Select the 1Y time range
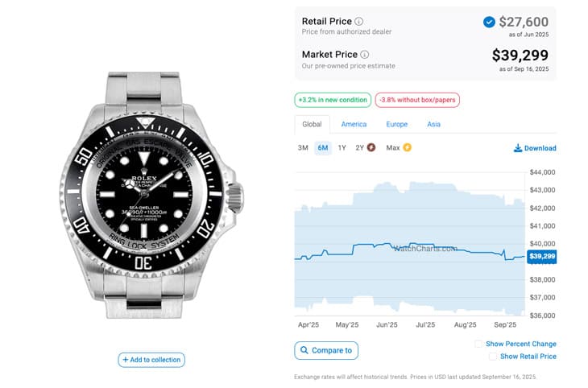This screenshot has height=388, width=588. pos(342,148)
